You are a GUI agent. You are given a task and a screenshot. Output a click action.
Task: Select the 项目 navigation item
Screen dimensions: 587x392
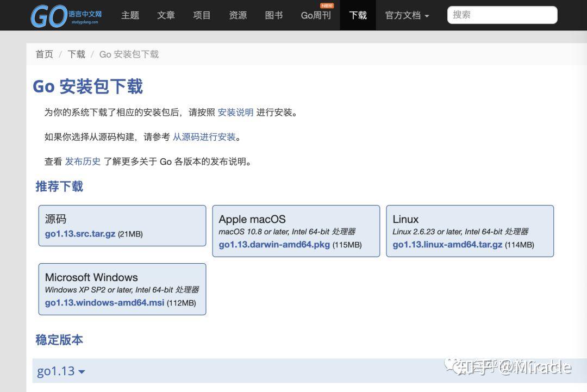click(202, 15)
